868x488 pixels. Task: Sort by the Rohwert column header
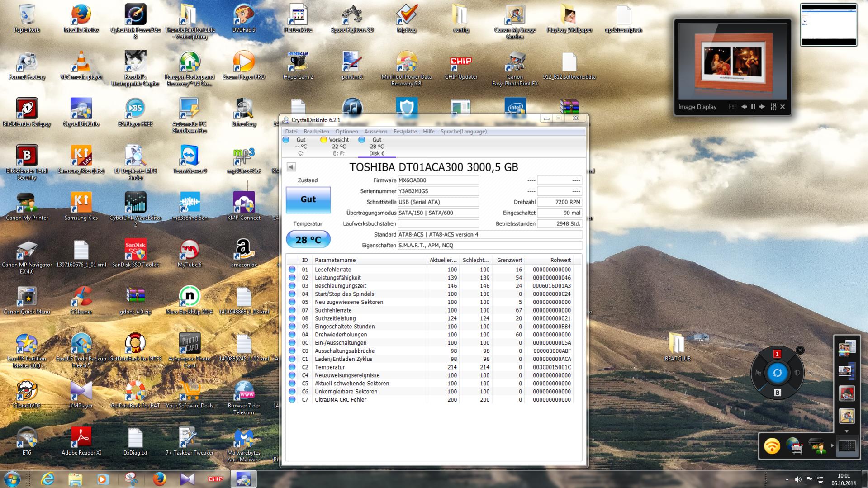(x=549, y=260)
